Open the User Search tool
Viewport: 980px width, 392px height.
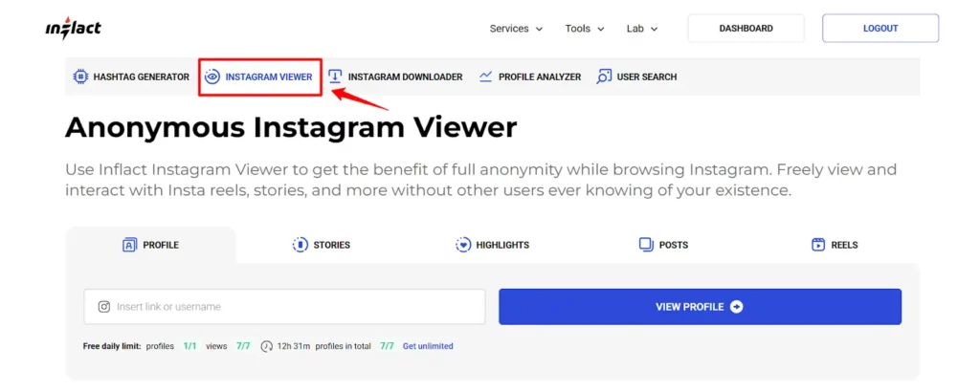coord(636,76)
